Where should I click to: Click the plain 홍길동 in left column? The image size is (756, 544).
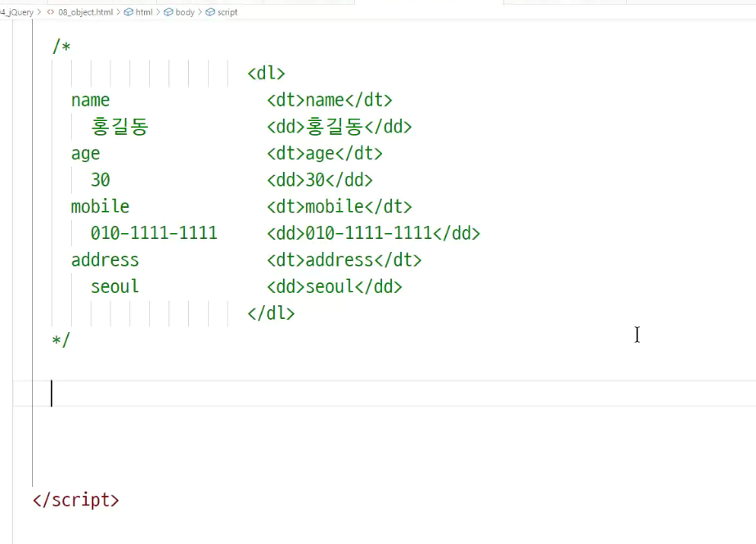(119, 126)
